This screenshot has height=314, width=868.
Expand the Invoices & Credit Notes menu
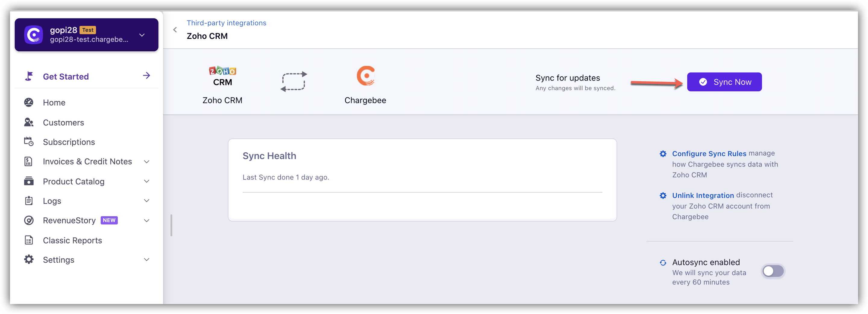(x=146, y=162)
